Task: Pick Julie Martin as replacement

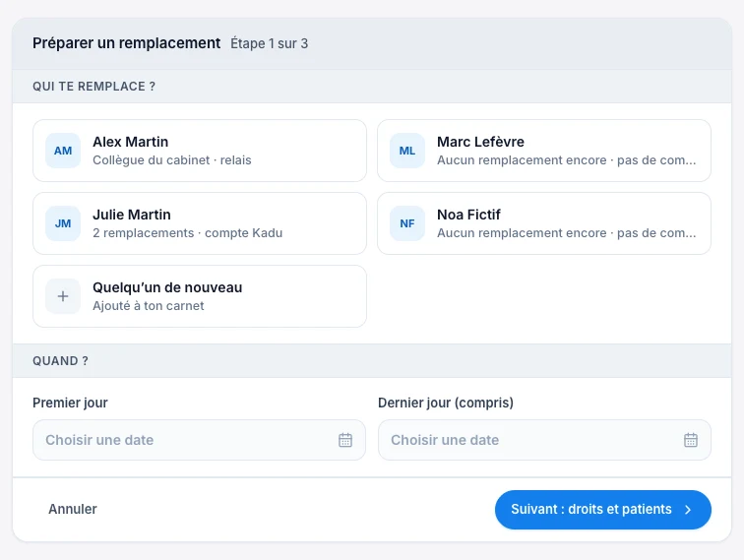Action: point(200,223)
